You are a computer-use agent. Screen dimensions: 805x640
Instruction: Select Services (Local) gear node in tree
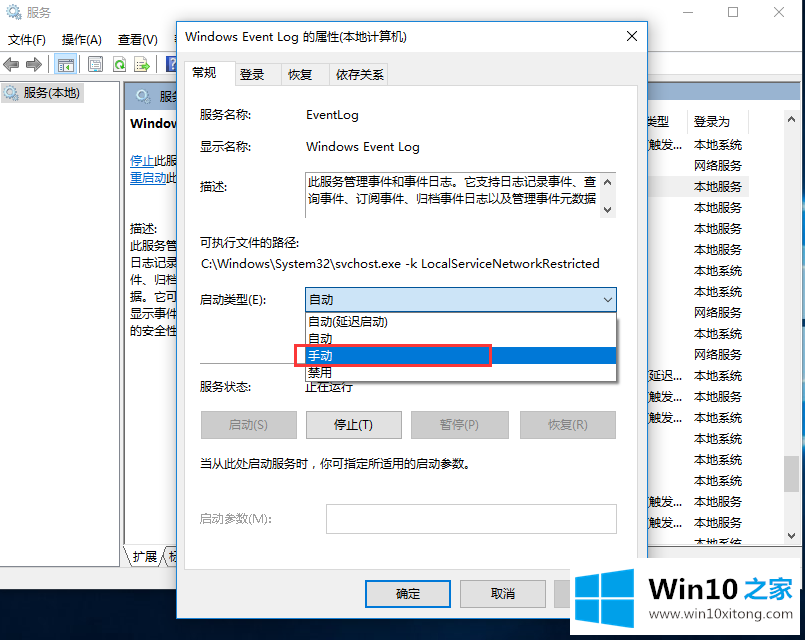(x=43, y=93)
